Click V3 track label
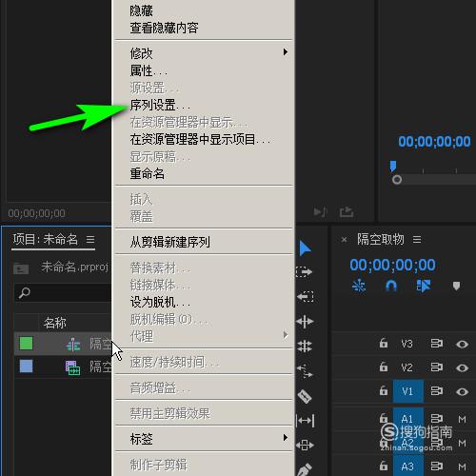Screen dimensions: 476x476 coord(407,344)
